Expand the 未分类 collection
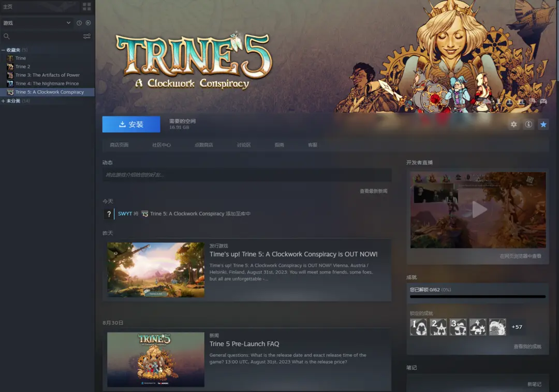The image size is (559, 392). [x=3, y=101]
